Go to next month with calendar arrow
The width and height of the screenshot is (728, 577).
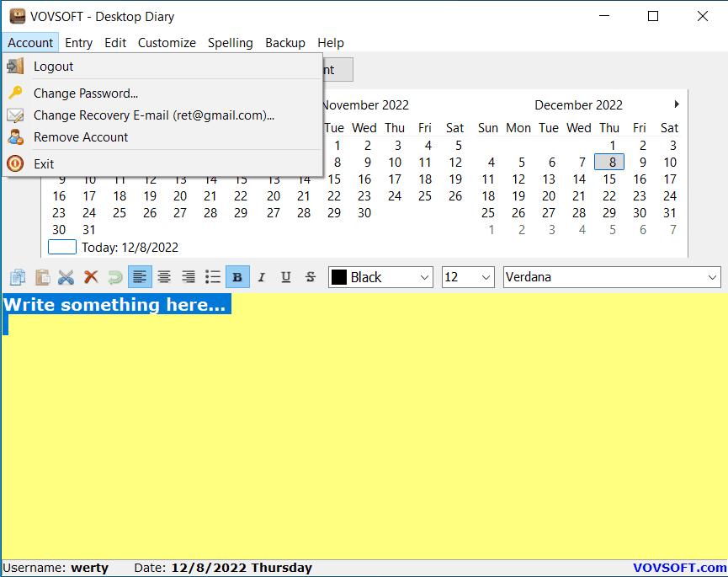click(x=677, y=104)
